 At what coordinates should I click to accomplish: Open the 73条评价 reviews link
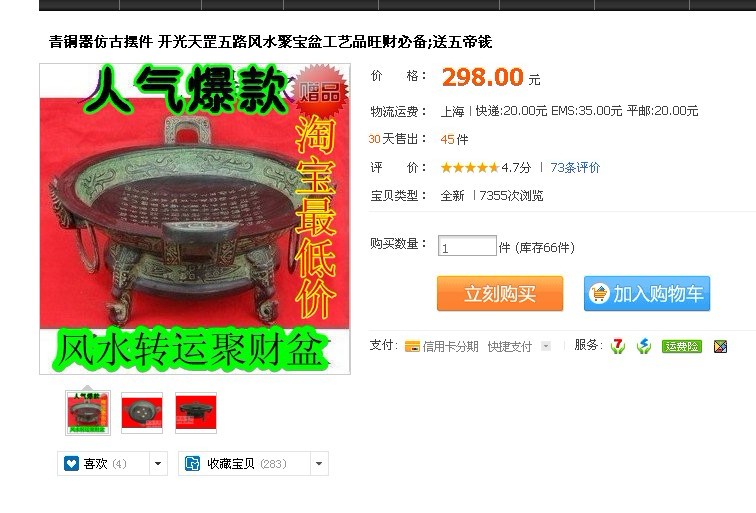[x=575, y=167]
